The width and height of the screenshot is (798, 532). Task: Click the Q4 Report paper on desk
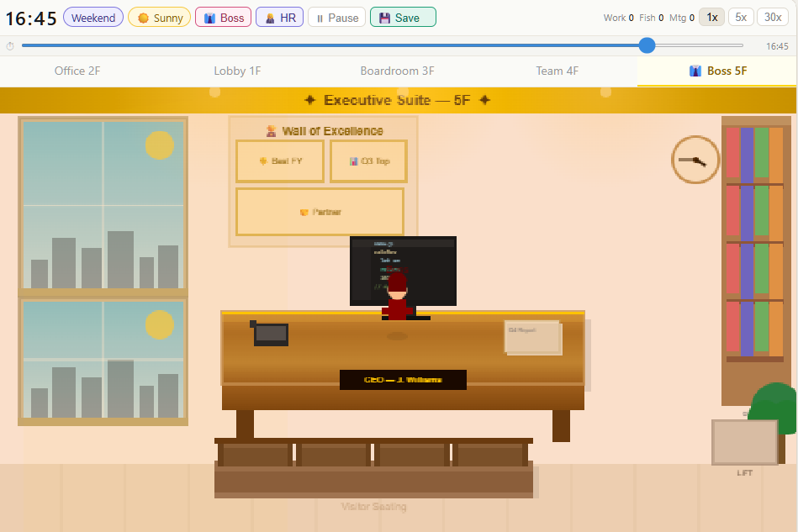(533, 337)
